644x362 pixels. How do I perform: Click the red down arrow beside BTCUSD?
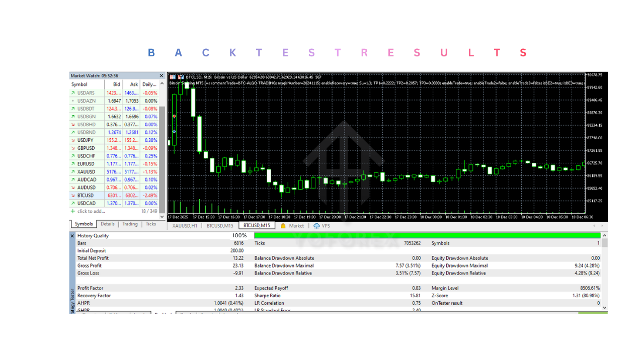[x=73, y=195]
